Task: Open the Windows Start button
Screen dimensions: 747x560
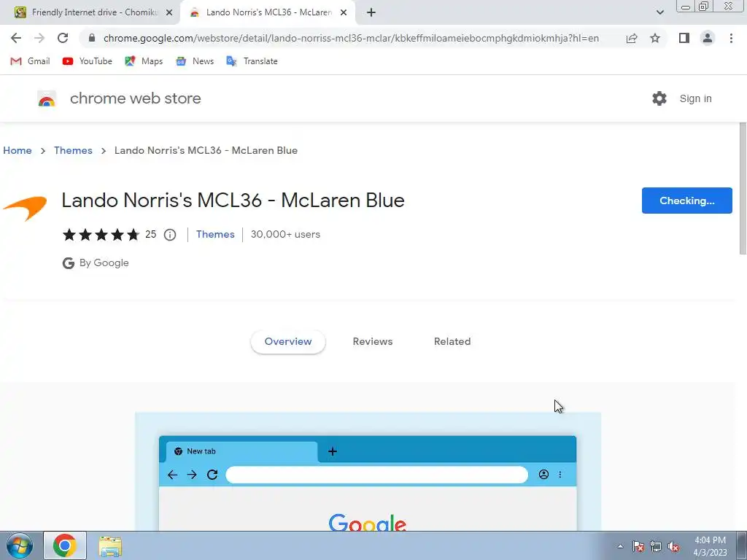Action: tap(19, 545)
